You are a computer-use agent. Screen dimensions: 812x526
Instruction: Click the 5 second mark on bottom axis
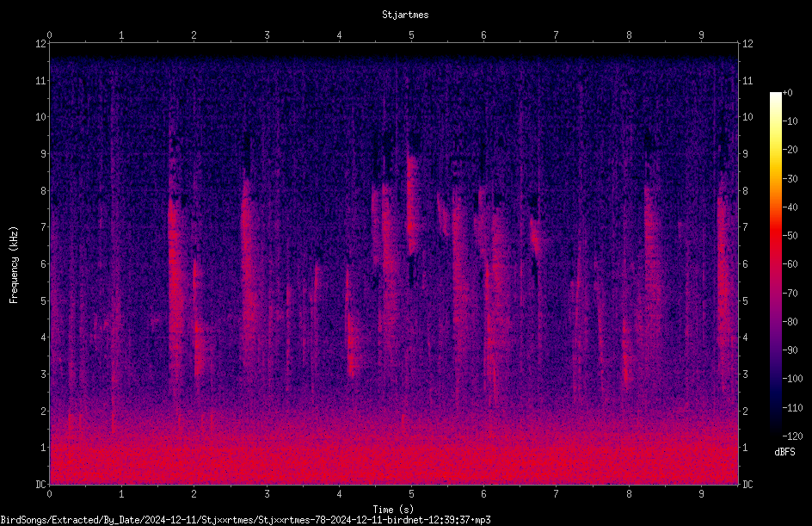coord(412,494)
